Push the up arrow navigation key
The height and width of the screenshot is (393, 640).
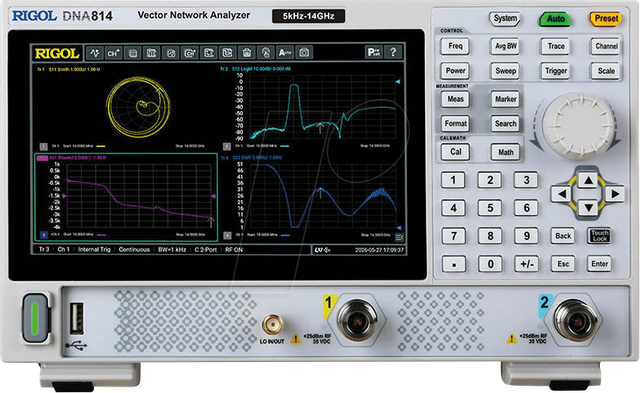(588, 180)
